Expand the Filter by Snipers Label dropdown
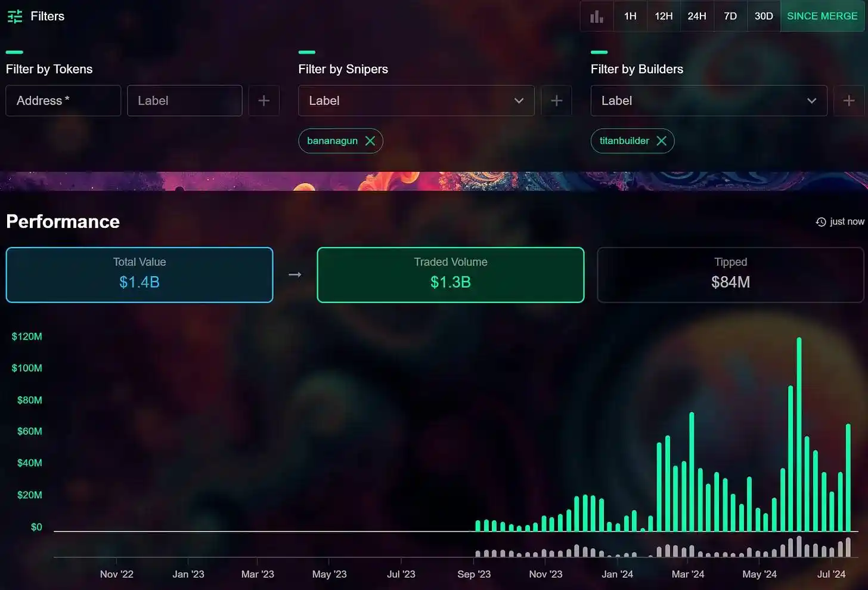Viewport: 868px width, 590px height. (x=416, y=101)
